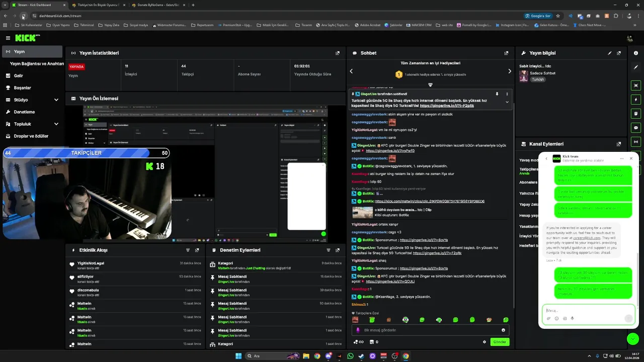Image resolution: width=644 pixels, height=362 pixels.
Task: Click the lightning bolt icon in right rail
Action: click(636, 100)
